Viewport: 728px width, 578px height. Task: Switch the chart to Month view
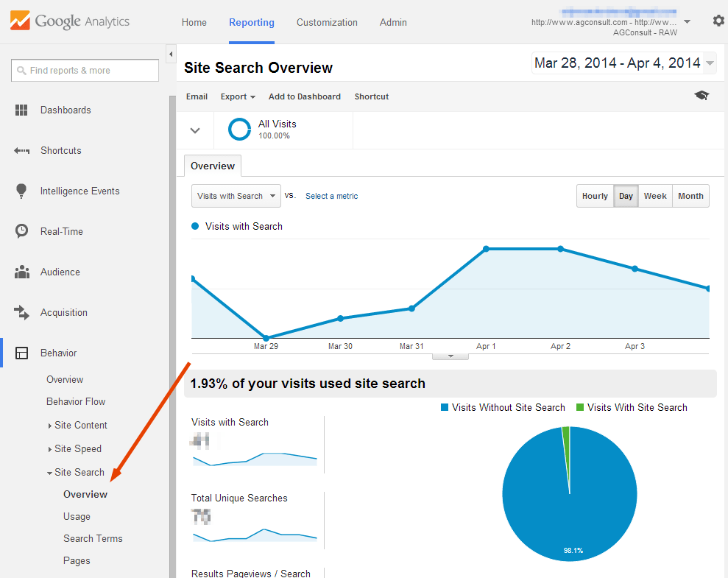coord(690,196)
